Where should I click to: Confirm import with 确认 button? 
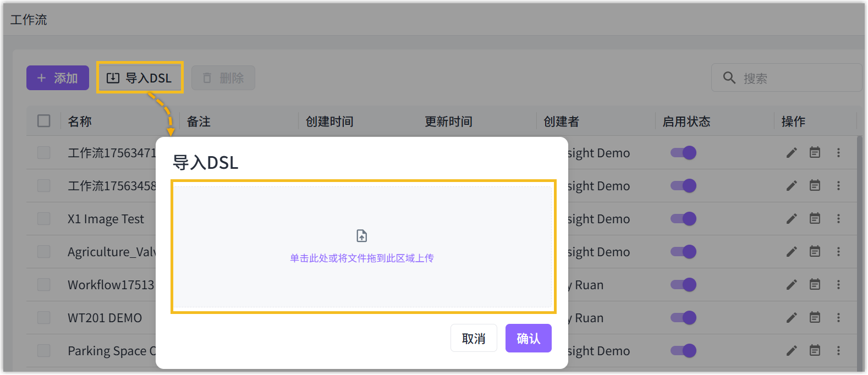(528, 338)
